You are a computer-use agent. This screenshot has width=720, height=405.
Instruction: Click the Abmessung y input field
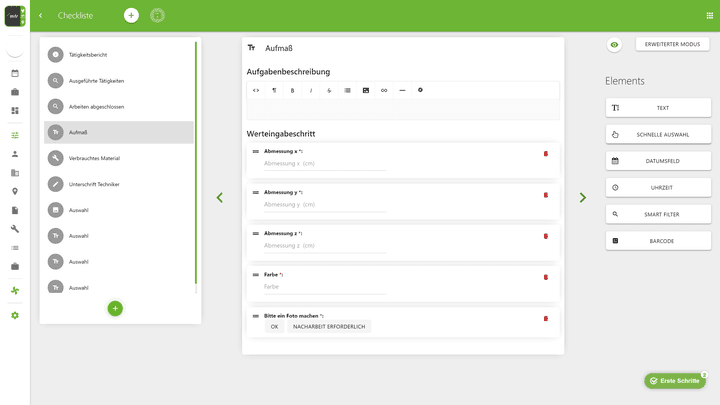coord(324,204)
